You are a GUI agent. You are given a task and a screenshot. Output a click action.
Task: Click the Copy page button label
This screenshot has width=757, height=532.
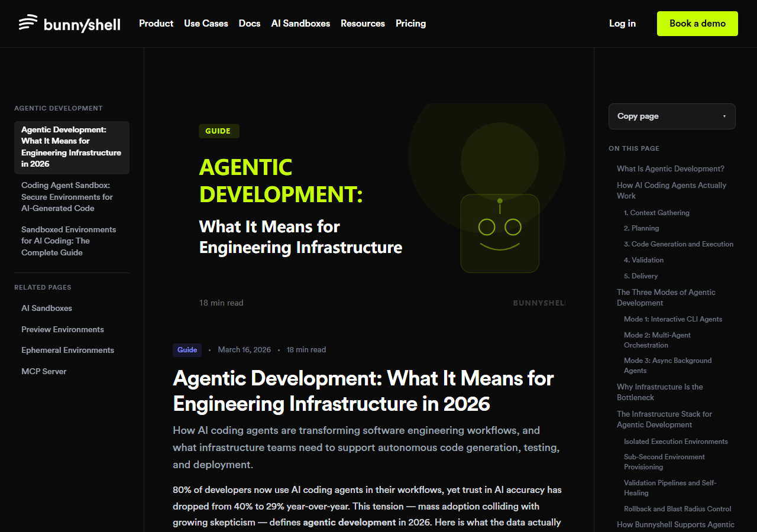(x=638, y=116)
